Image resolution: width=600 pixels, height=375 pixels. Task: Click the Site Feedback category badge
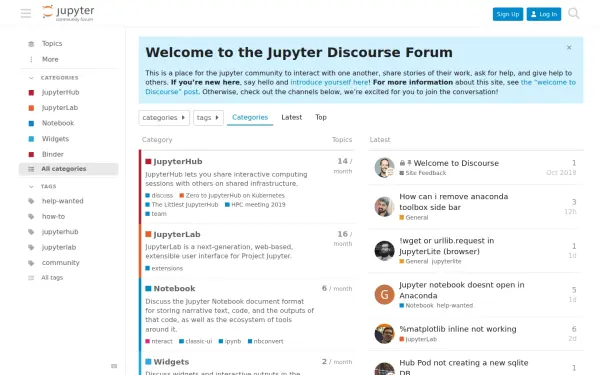coord(422,173)
